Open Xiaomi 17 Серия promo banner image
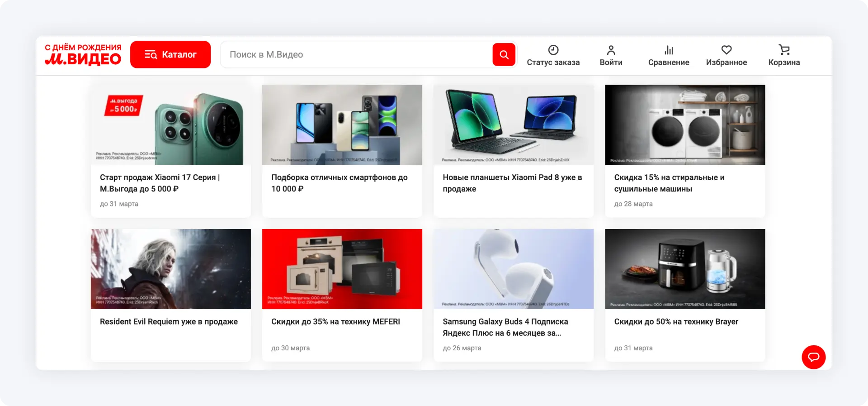Screen dimensions: 868x406 point(171,125)
